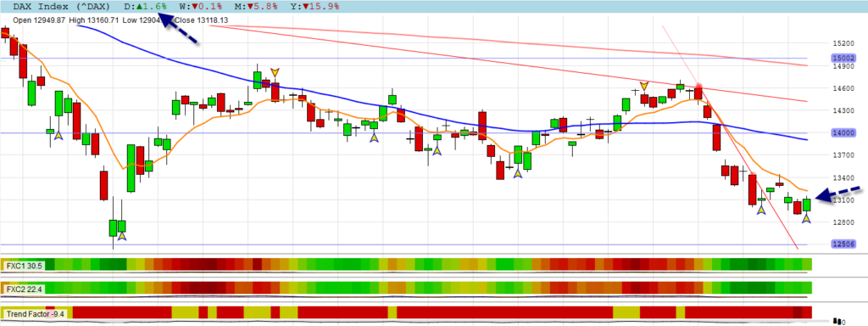Select the Trend Factor -9.4 indicator label
The image size is (868, 326).
(x=36, y=314)
